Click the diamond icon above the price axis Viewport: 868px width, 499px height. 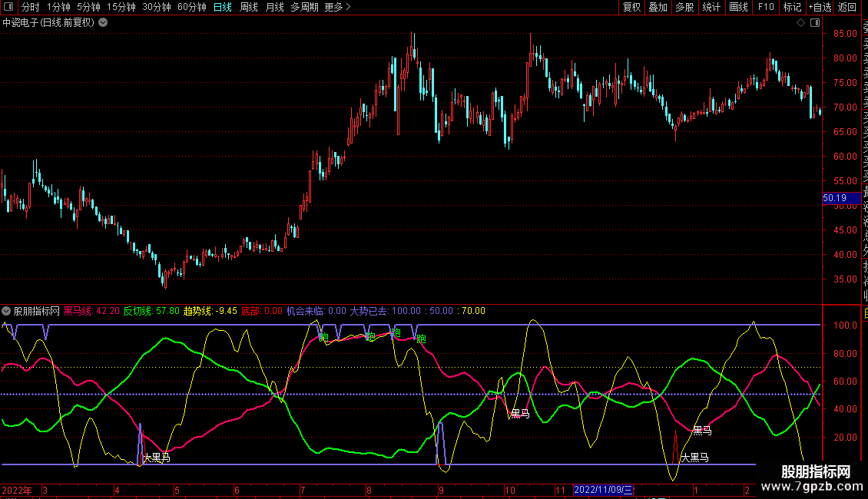(x=800, y=23)
